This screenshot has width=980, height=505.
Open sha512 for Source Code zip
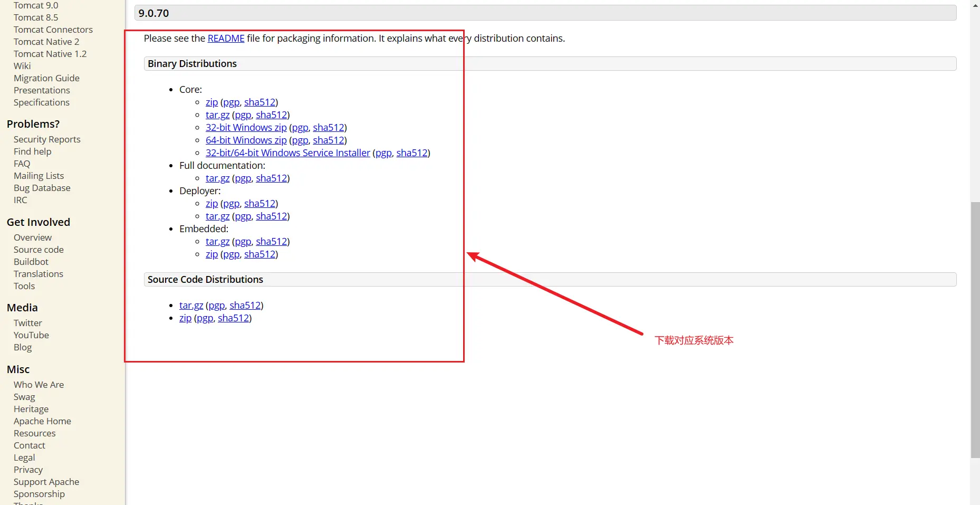tap(234, 318)
